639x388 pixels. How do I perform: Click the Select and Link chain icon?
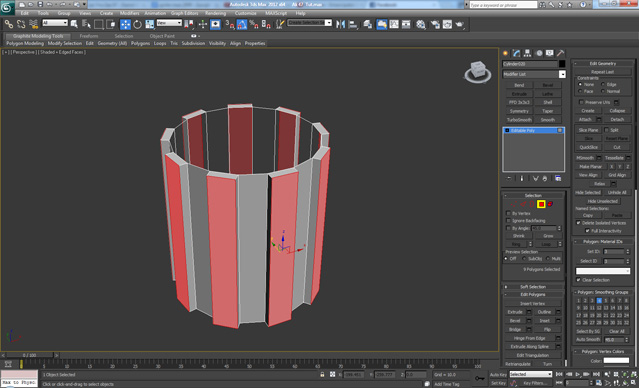[x=9, y=24]
